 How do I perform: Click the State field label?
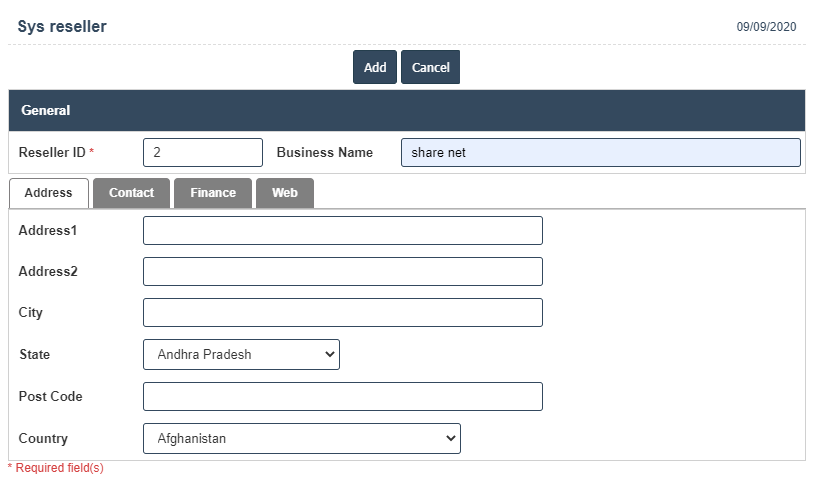[x=34, y=354]
